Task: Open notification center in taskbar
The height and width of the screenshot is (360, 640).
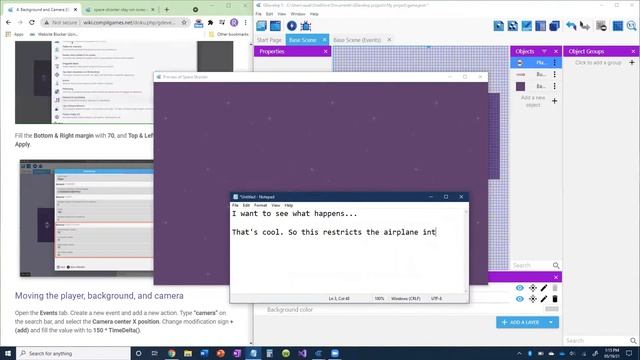Action: (629, 353)
